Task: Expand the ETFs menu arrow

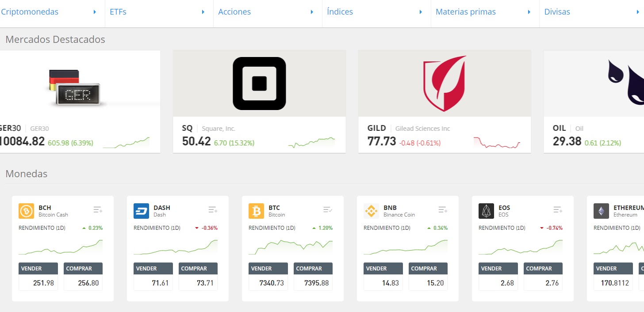Action: pos(203,12)
